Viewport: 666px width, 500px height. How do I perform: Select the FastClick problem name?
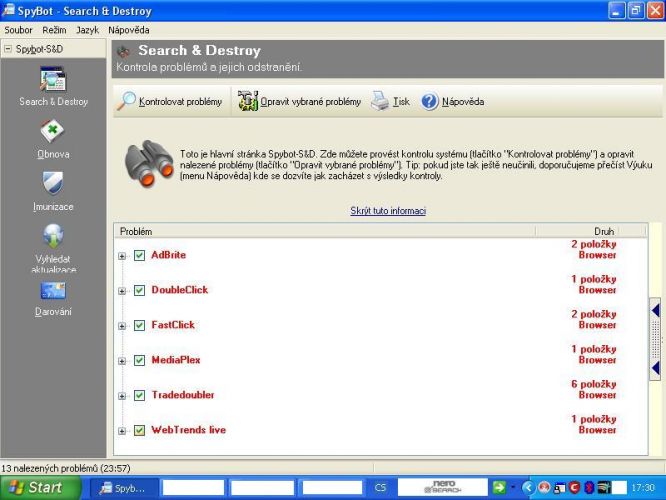click(173, 325)
